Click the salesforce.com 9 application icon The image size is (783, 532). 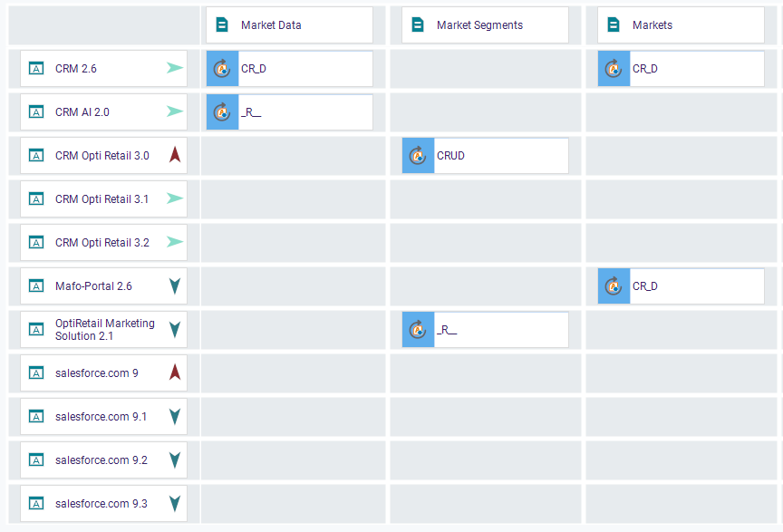tap(36, 373)
